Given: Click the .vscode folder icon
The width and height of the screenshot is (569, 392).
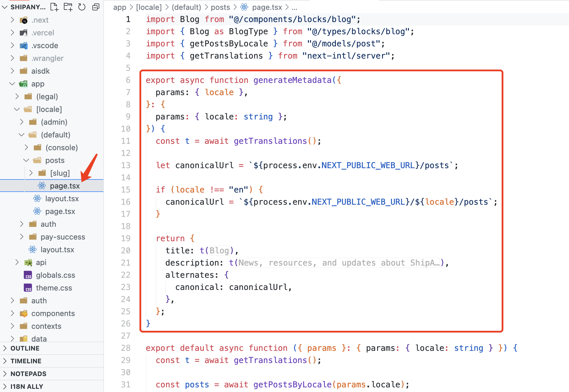Looking at the screenshot, I should coord(24,46).
